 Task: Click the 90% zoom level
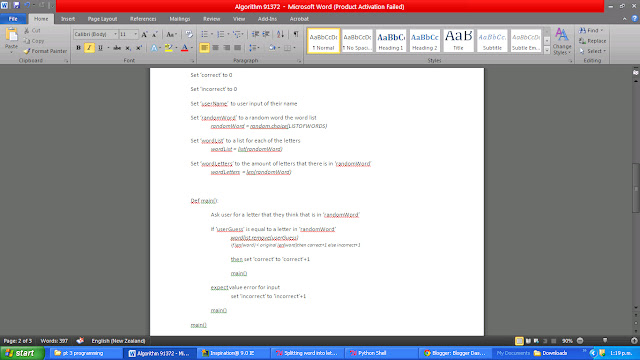567,341
